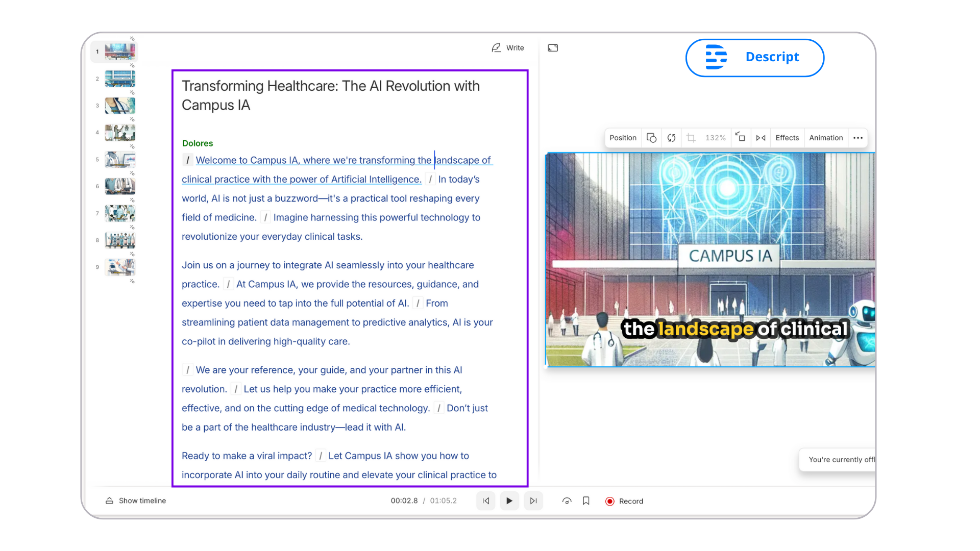Add a bookmark marker
Image resolution: width=980 pixels, height=551 pixels.
(586, 501)
